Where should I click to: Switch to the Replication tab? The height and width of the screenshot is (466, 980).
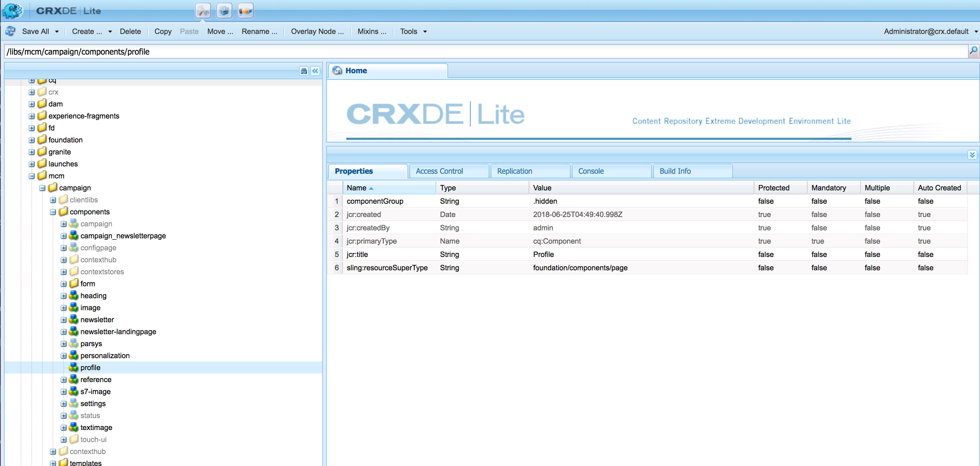pyautogui.click(x=514, y=171)
